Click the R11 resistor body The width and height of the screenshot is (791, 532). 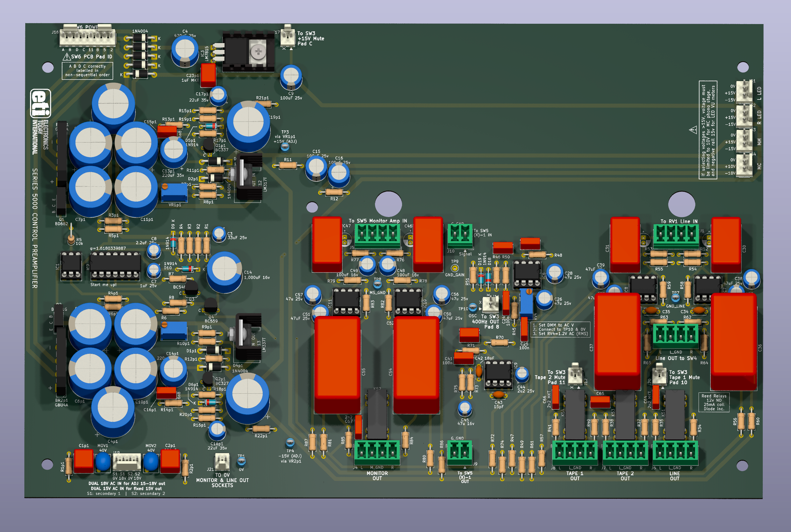point(288,166)
